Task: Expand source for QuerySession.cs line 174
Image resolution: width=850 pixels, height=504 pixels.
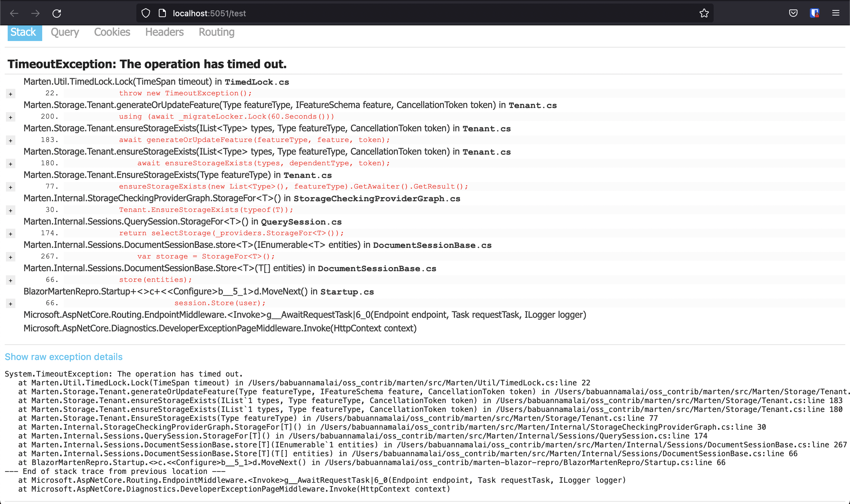Action: coord(11,234)
